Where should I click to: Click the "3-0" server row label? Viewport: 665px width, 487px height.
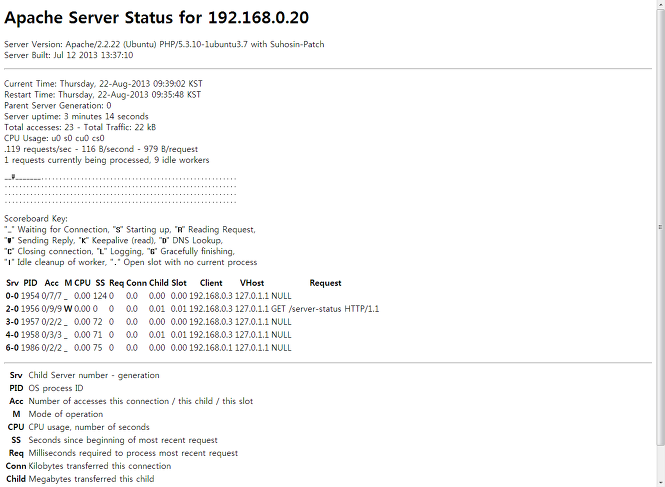click(12, 322)
